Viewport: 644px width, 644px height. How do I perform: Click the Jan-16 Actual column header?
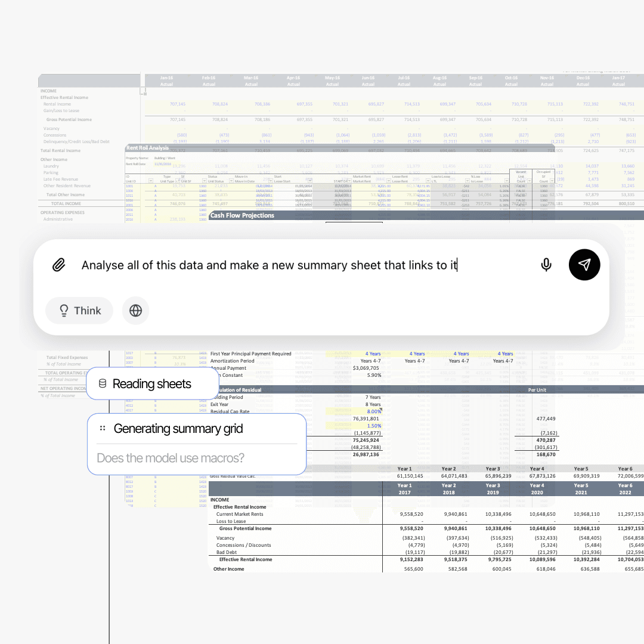pos(166,80)
